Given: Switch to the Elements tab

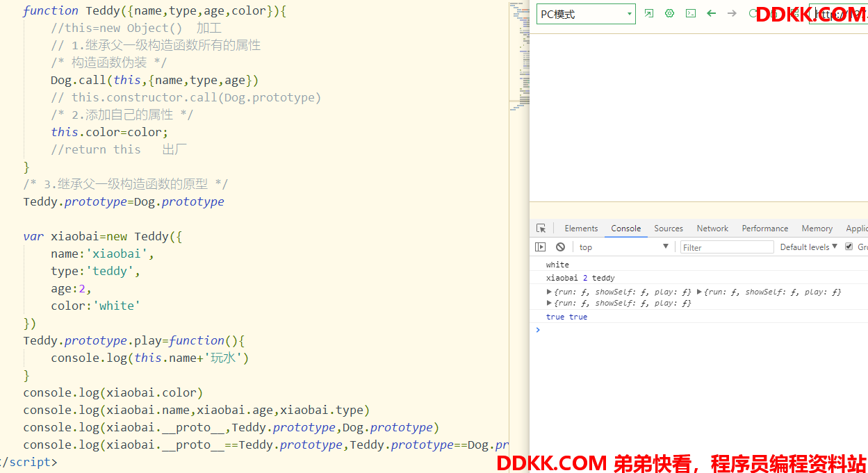Looking at the screenshot, I should pos(581,229).
